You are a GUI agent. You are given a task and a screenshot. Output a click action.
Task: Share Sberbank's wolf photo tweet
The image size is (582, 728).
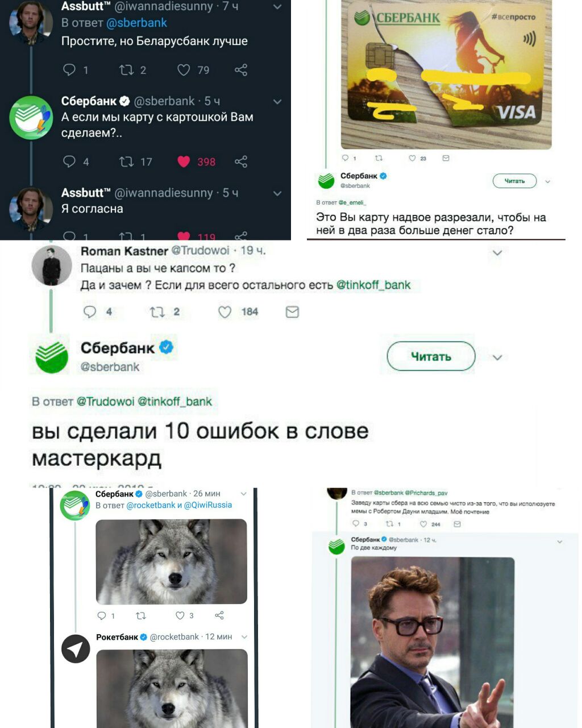(219, 615)
